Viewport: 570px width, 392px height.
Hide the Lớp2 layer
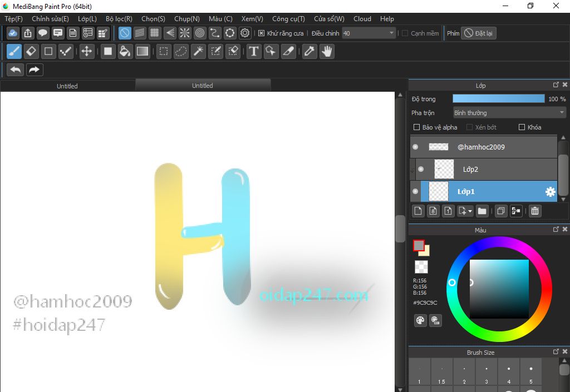coord(421,169)
